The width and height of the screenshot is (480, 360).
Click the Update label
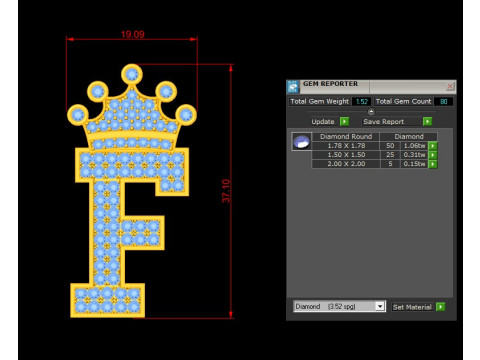323,122
